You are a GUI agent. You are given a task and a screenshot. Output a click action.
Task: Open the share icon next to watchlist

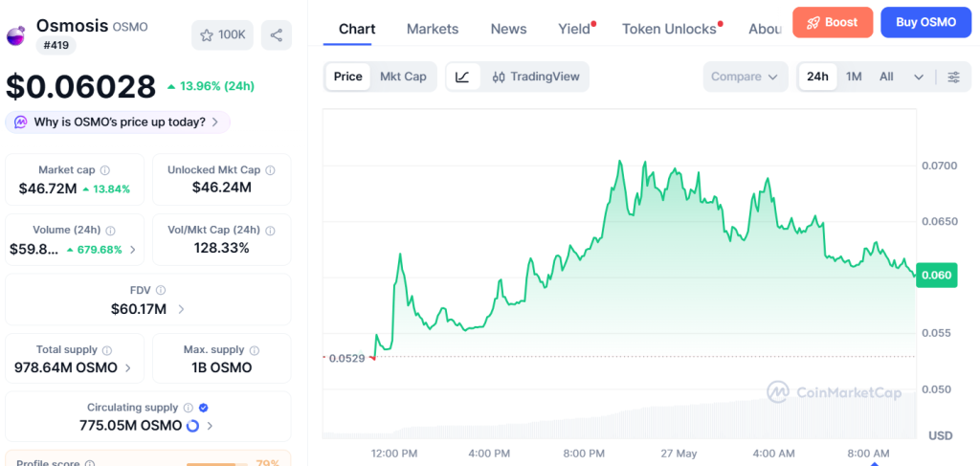(x=277, y=35)
